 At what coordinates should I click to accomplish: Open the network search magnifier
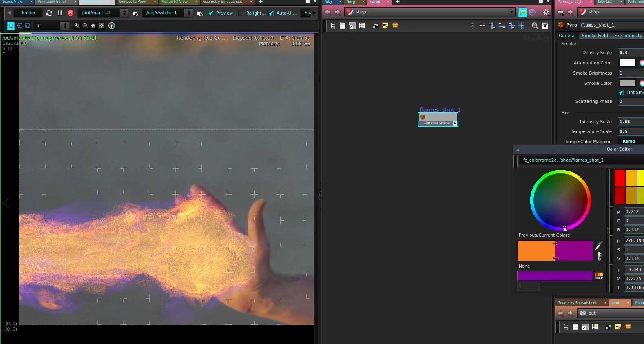[x=535, y=26]
